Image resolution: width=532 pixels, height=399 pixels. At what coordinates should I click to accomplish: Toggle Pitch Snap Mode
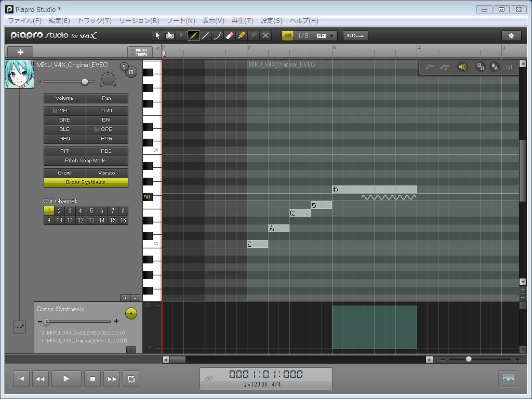[x=86, y=161]
